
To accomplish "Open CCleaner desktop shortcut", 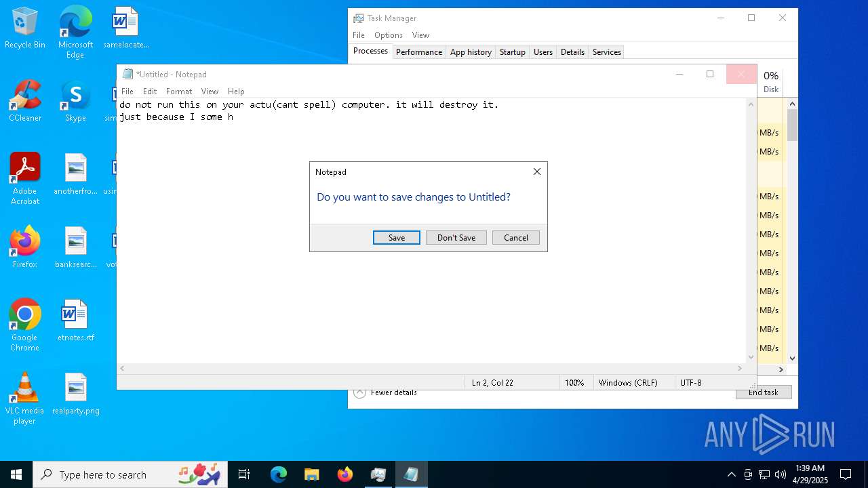I will 25,102.
